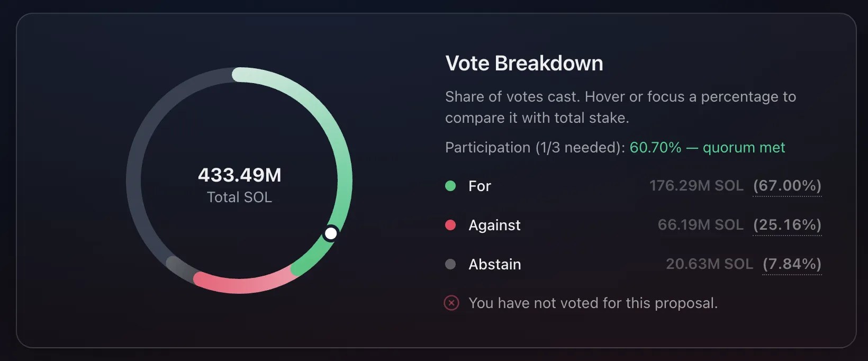Focus the 67.00% For percentage
This screenshot has width=868, height=361.
pos(787,186)
